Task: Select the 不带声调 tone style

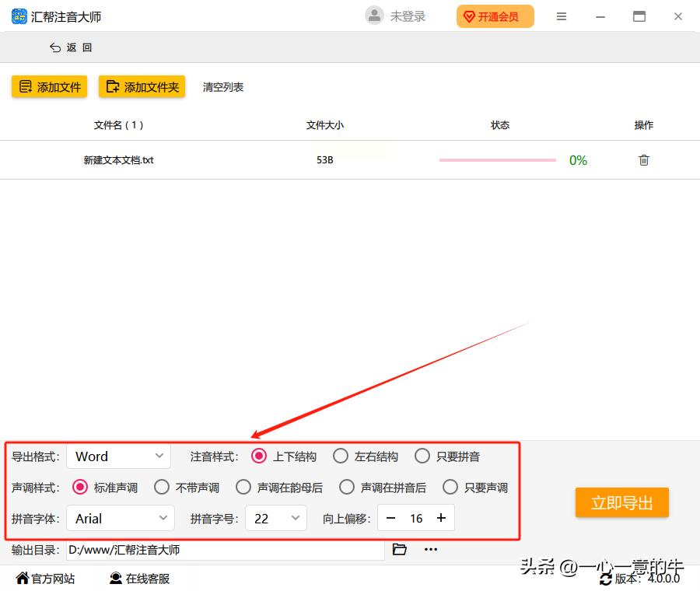Action: click(162, 487)
